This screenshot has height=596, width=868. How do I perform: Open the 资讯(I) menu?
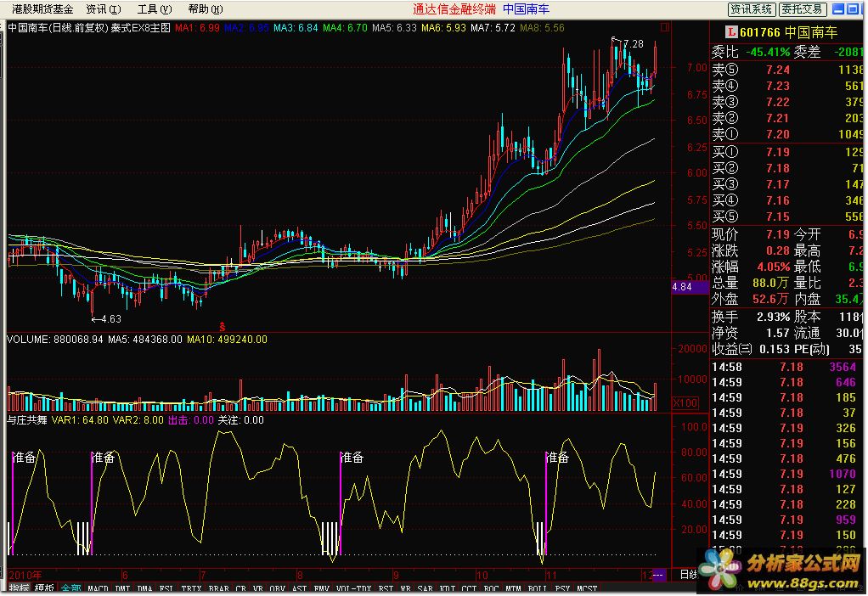tap(104, 8)
